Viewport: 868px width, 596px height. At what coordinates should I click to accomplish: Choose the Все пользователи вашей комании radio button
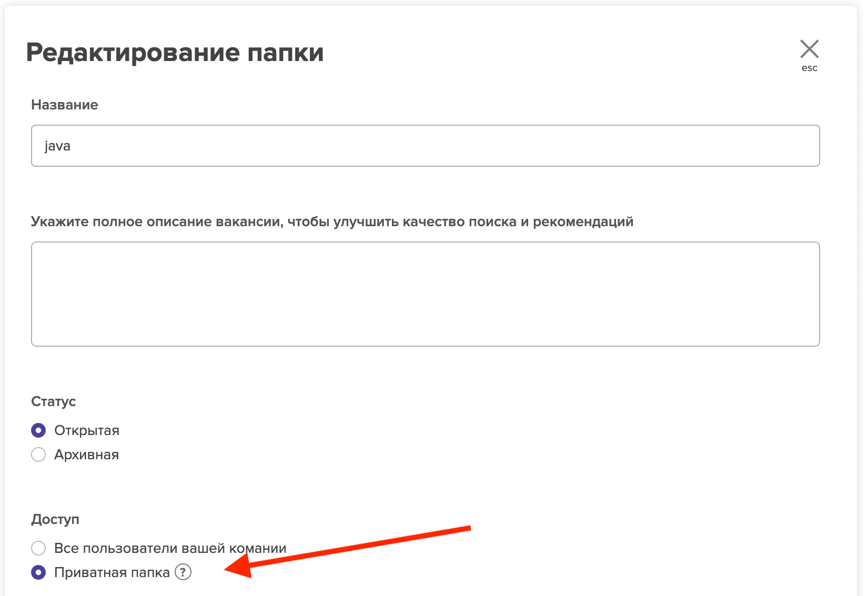click(x=38, y=548)
